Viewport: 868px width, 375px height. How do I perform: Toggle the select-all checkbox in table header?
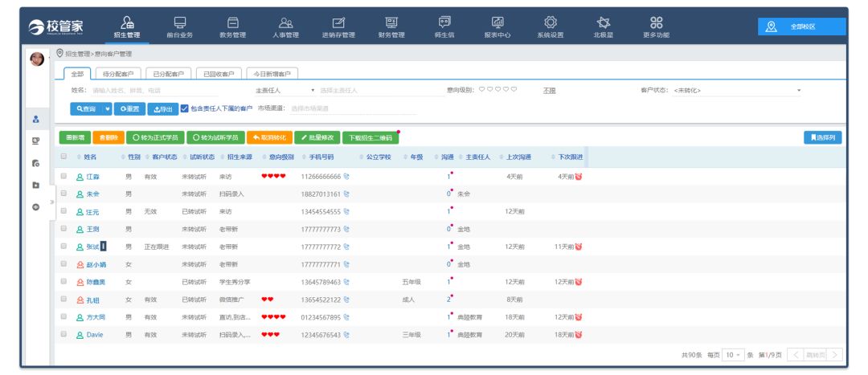click(64, 157)
